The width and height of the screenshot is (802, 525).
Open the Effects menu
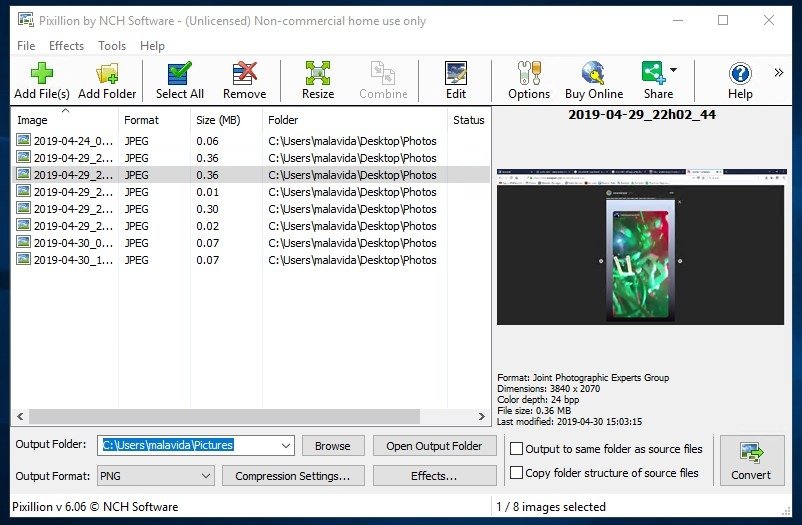(66, 46)
